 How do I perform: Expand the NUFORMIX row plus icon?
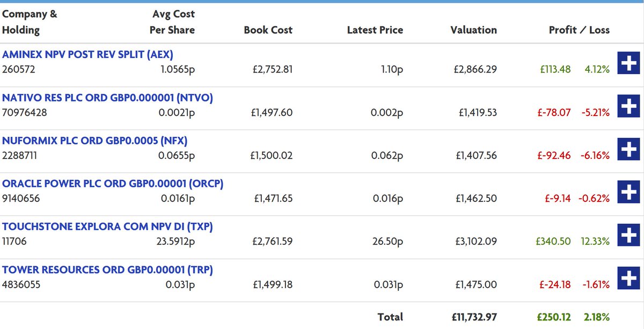[x=628, y=150]
